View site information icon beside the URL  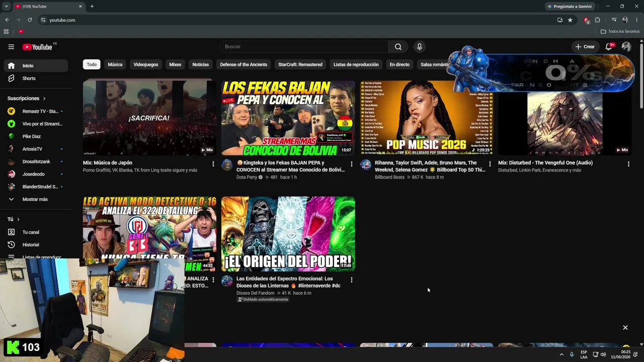click(x=43, y=20)
